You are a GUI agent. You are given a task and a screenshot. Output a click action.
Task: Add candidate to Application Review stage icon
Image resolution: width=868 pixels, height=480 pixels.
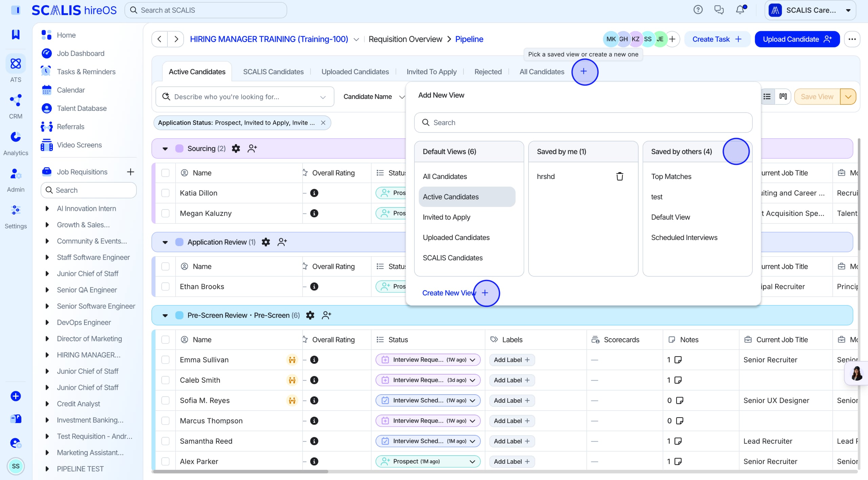coord(282,242)
